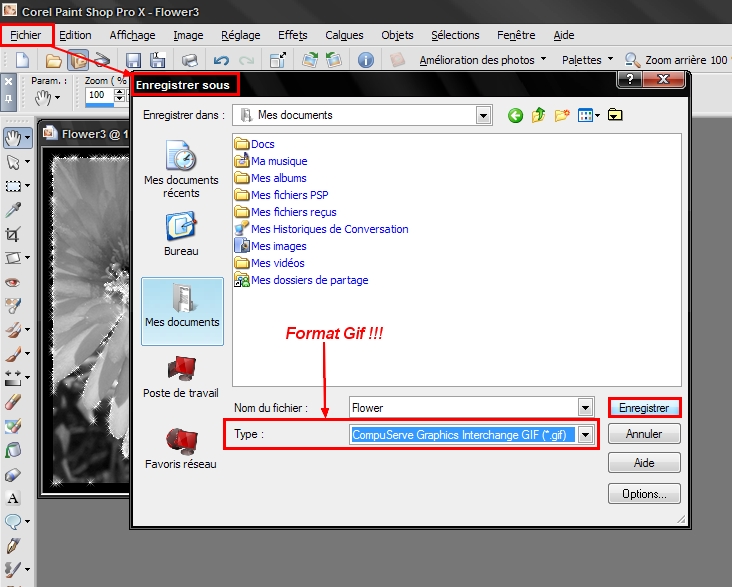Select the Makeover tool

(13, 306)
